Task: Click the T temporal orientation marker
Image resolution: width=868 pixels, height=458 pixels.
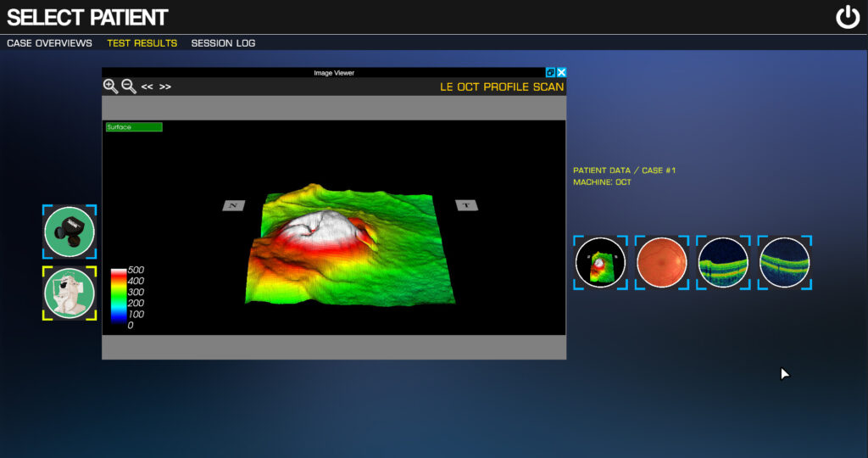Action: 466,205
